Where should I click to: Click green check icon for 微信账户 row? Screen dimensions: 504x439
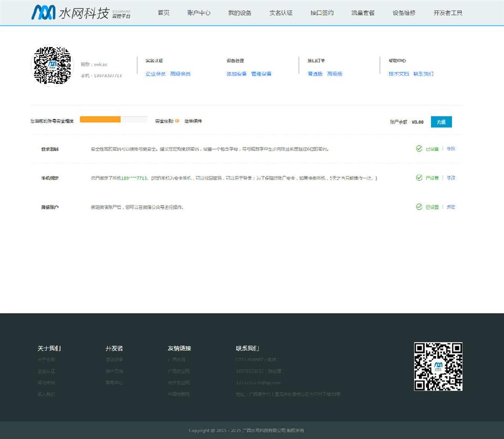419,207
